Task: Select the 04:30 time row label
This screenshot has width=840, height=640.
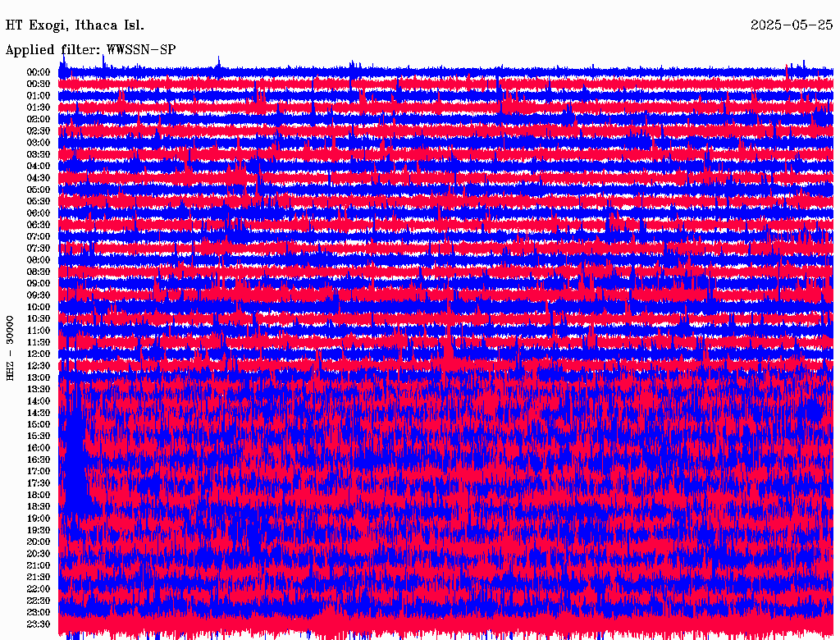Action: click(39, 178)
